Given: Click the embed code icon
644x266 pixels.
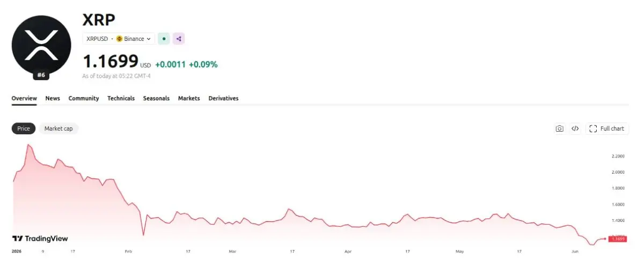Looking at the screenshot, I should (x=575, y=128).
